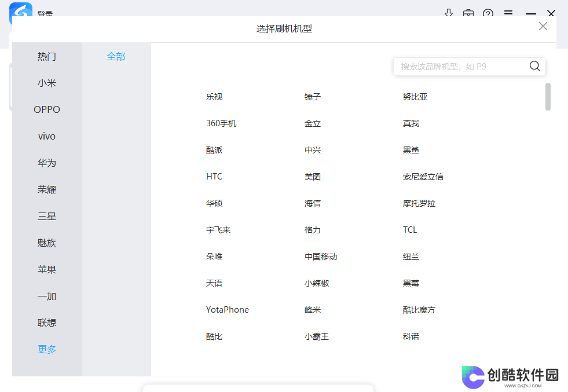Open the help question mark icon
The height and width of the screenshot is (392, 568).
[488, 13]
